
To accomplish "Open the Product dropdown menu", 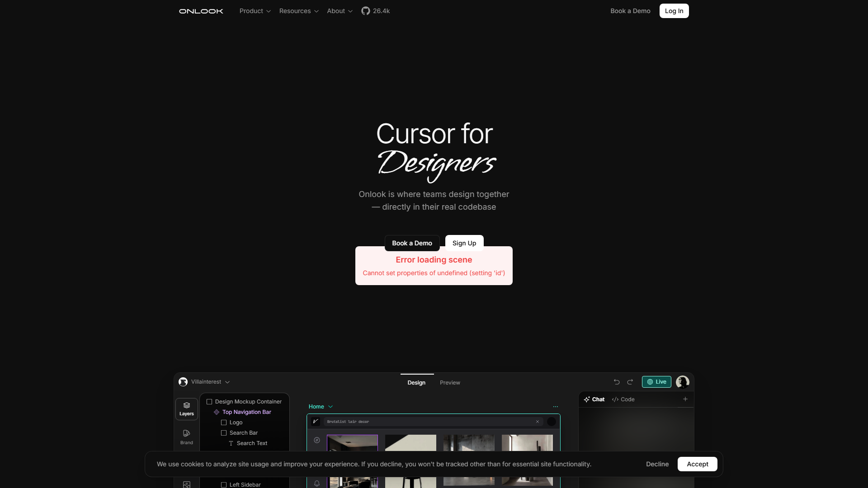I will pos(255,11).
